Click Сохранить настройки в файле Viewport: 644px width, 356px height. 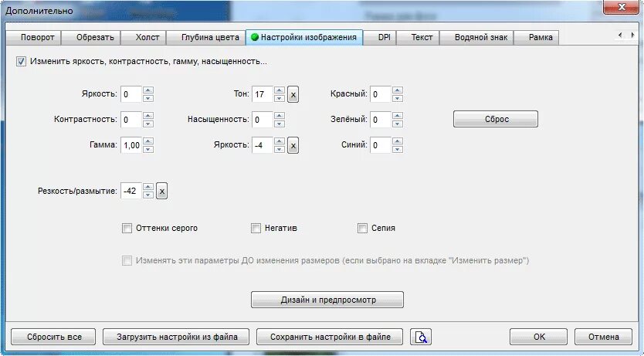(330, 337)
